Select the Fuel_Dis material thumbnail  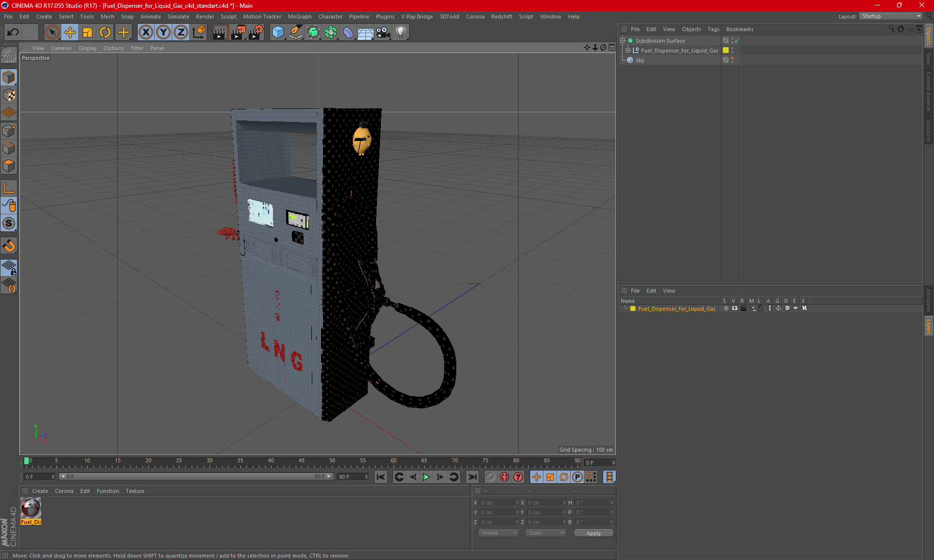31,508
